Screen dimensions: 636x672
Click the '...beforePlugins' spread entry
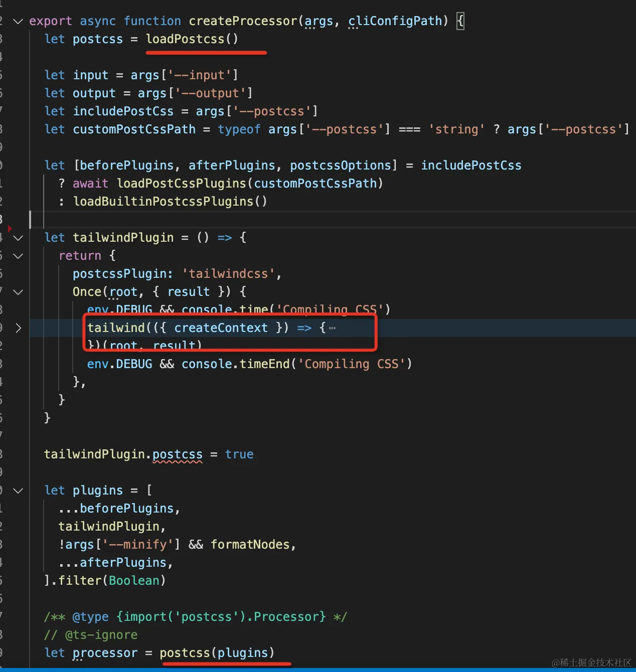[116, 509]
